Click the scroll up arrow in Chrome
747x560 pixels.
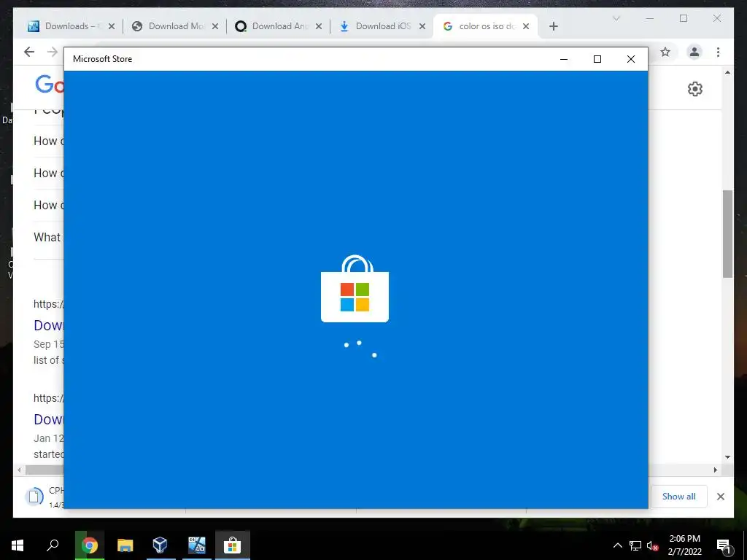pyautogui.click(x=727, y=72)
